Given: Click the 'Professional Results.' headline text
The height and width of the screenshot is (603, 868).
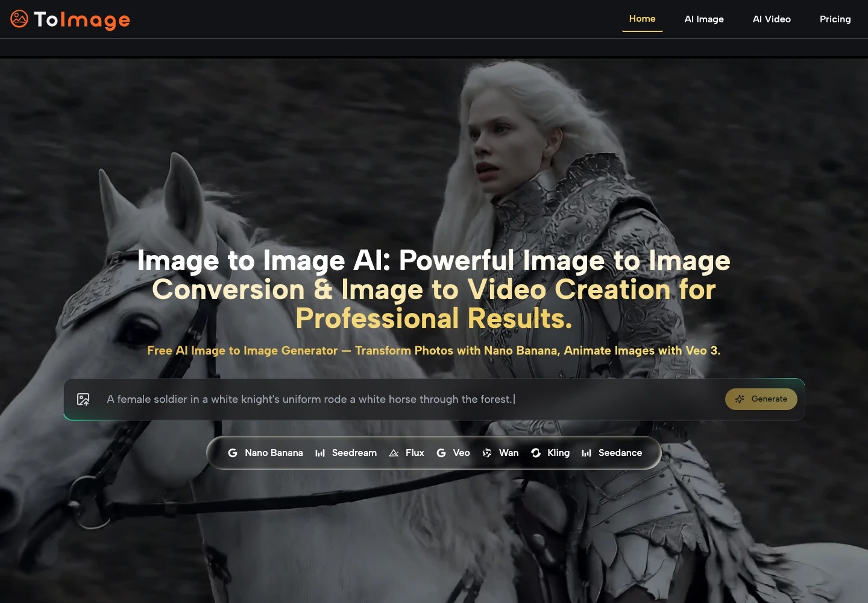Looking at the screenshot, I should (434, 318).
